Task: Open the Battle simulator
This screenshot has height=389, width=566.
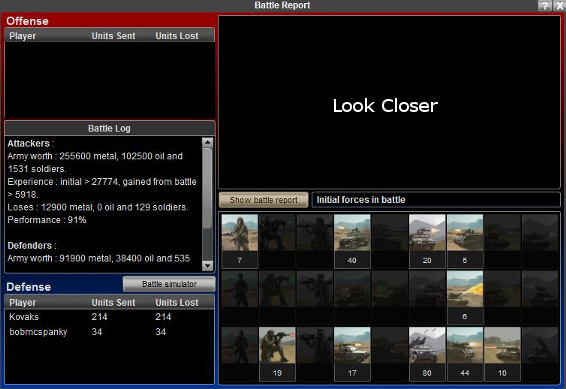Action: tap(169, 284)
